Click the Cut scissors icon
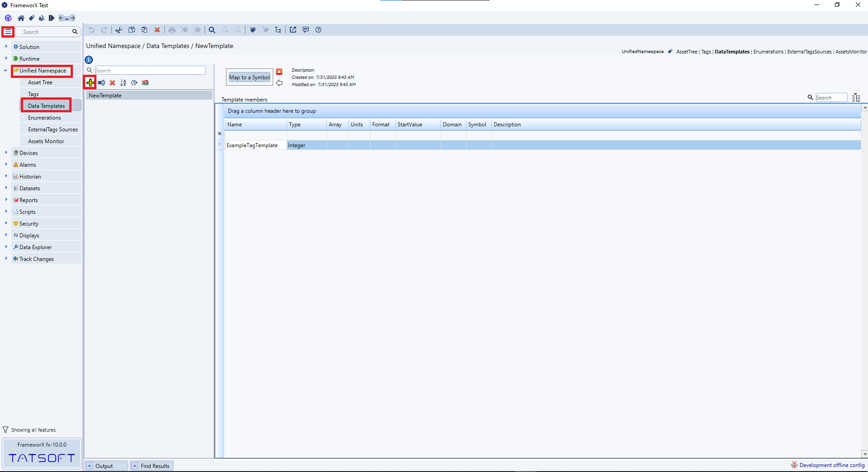Viewport: 868px width, 472px height. click(119, 30)
